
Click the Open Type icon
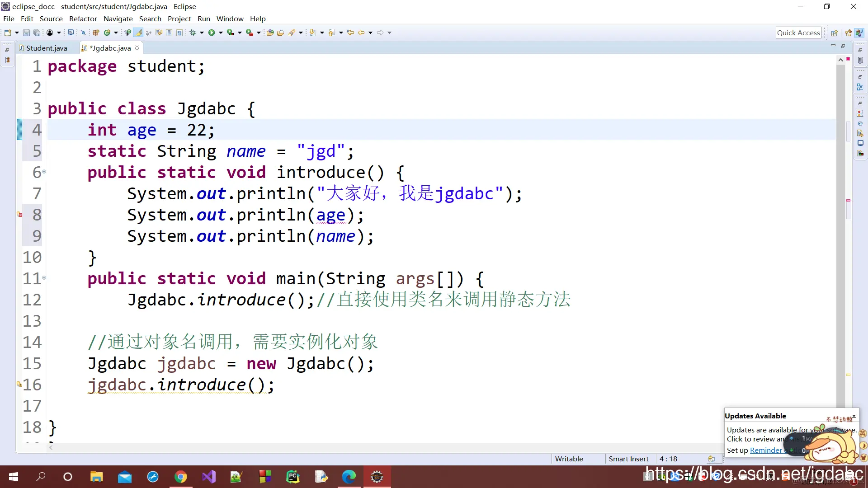[x=270, y=33]
